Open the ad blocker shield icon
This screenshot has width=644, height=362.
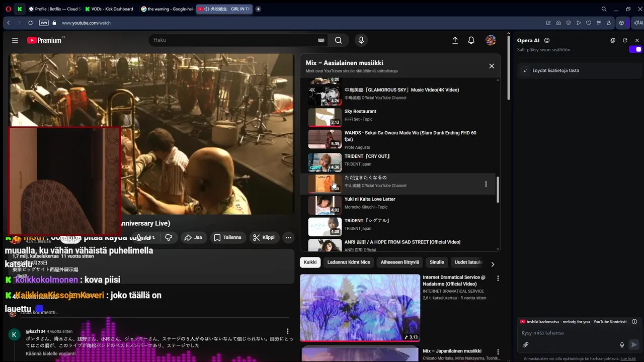pos(569,23)
